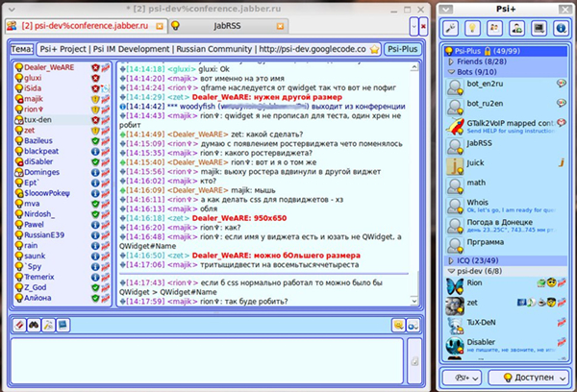Click the blue actions icon right of smiley button
The width and height of the screenshot is (577, 392).
(x=413, y=325)
